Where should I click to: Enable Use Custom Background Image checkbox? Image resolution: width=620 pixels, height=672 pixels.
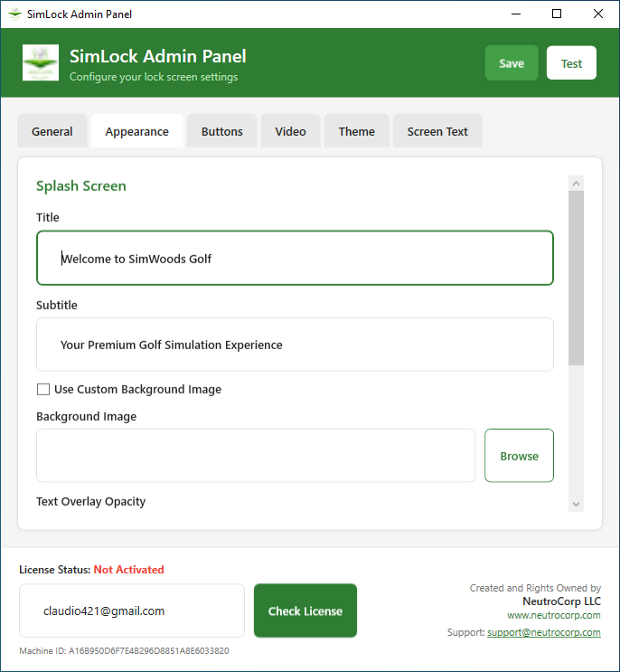(x=43, y=390)
